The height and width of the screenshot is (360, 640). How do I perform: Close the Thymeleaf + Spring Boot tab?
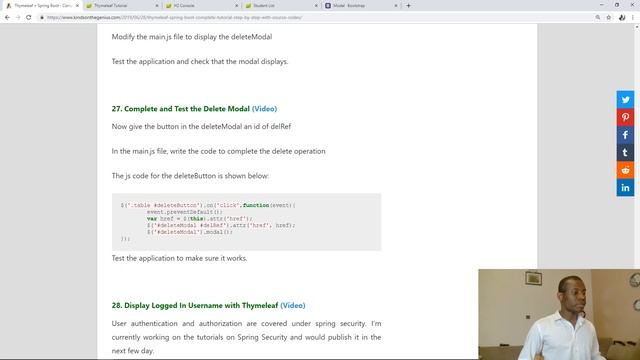[77, 6]
